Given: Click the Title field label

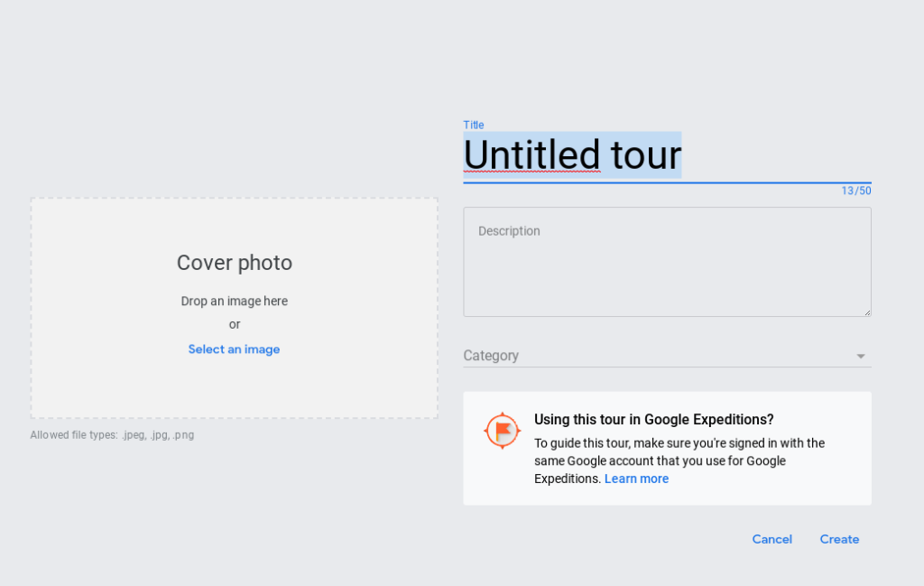Looking at the screenshot, I should point(473,125).
